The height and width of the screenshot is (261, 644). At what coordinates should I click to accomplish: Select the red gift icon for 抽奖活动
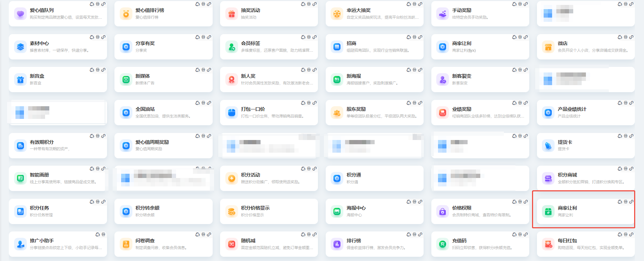coord(232,14)
